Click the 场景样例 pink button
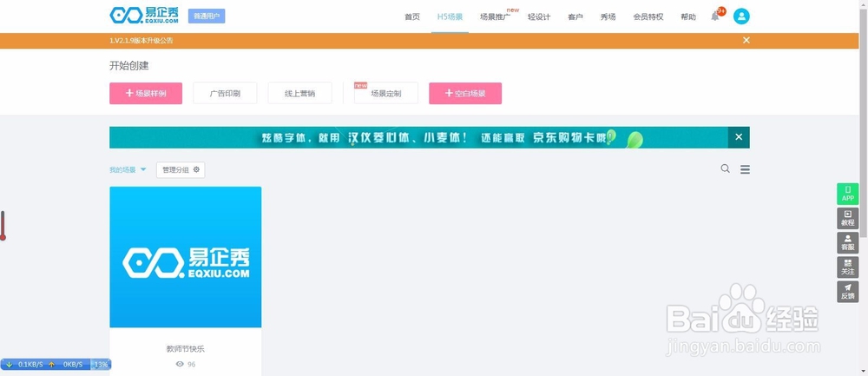Screen dimensions: 868x376 click(146, 93)
